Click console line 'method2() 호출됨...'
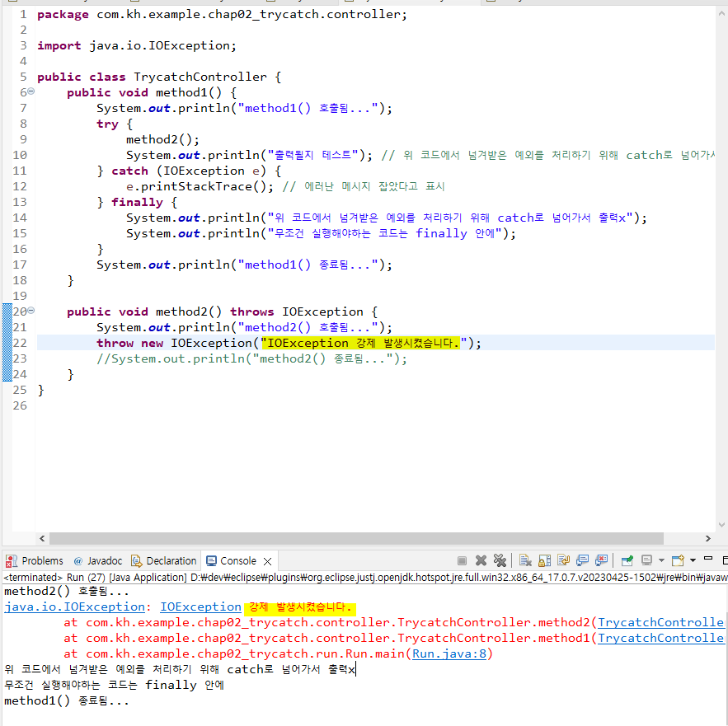The width and height of the screenshot is (728, 726). (x=67, y=592)
